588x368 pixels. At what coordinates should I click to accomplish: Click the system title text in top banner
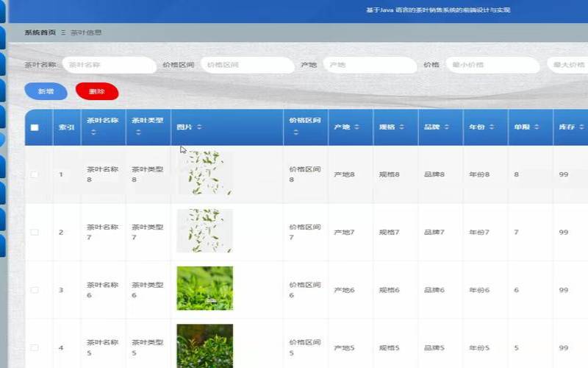pyautogui.click(x=438, y=10)
